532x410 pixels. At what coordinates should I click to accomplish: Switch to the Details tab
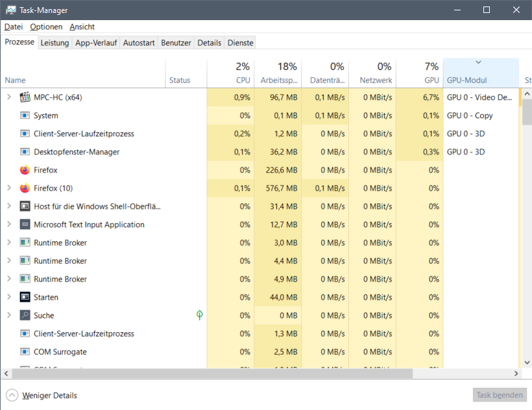pos(210,43)
